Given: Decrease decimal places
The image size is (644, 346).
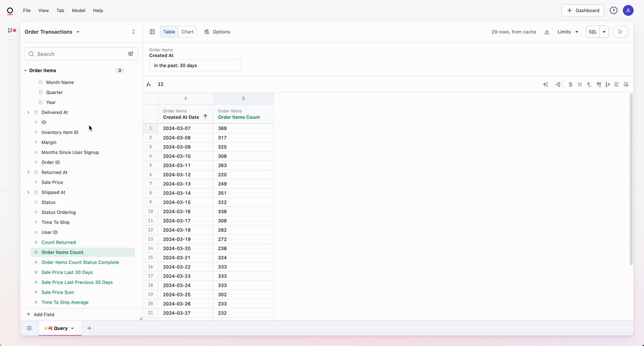Looking at the screenshot, I should [x=589, y=84].
